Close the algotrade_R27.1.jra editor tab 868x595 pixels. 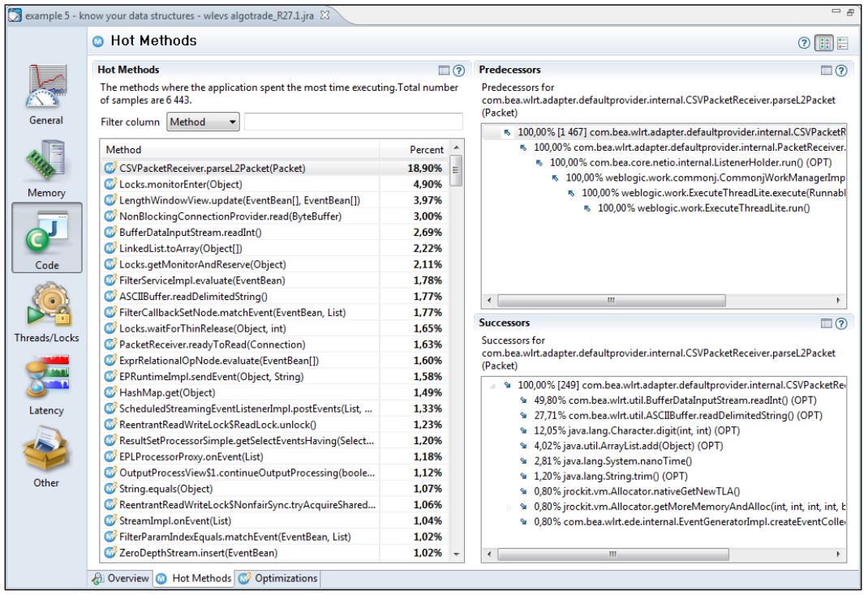(x=325, y=15)
